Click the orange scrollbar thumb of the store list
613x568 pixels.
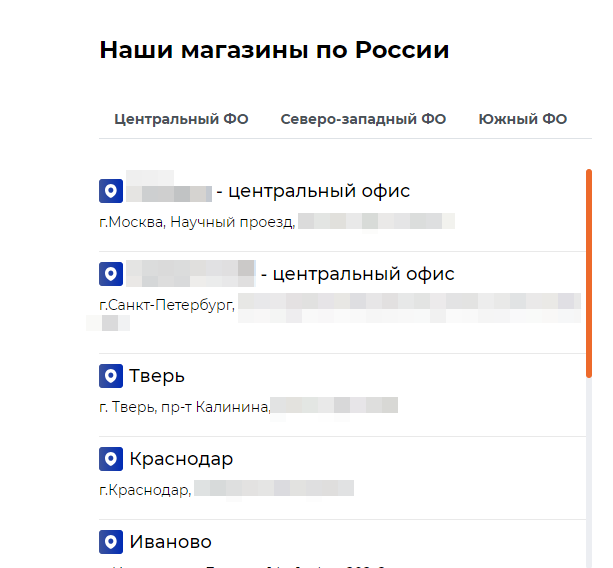[x=589, y=272]
